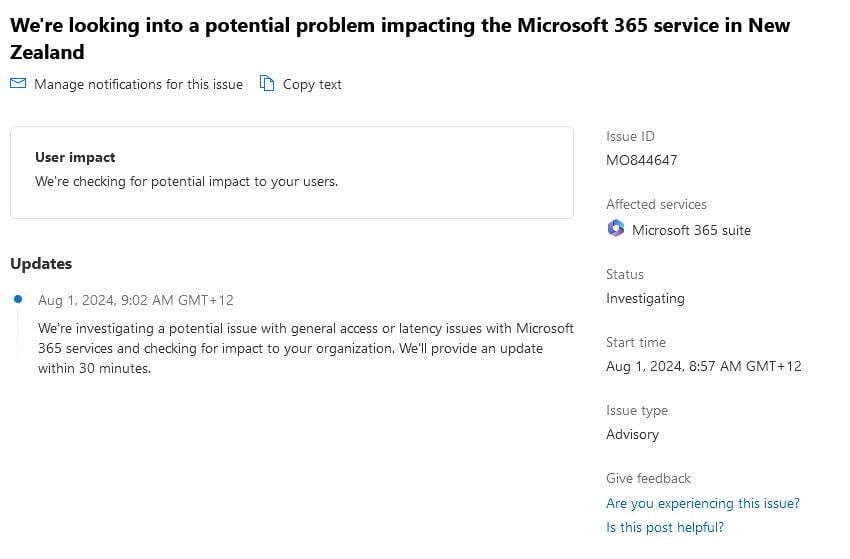The height and width of the screenshot is (559, 850).
Task: Click the Give feedback label
Action: pos(648,478)
